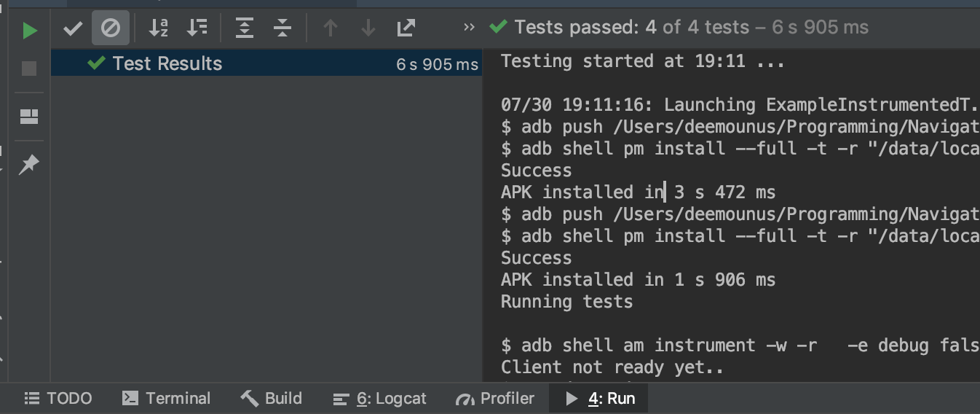
Task: Go to previous failed test arrow
Action: click(x=331, y=28)
